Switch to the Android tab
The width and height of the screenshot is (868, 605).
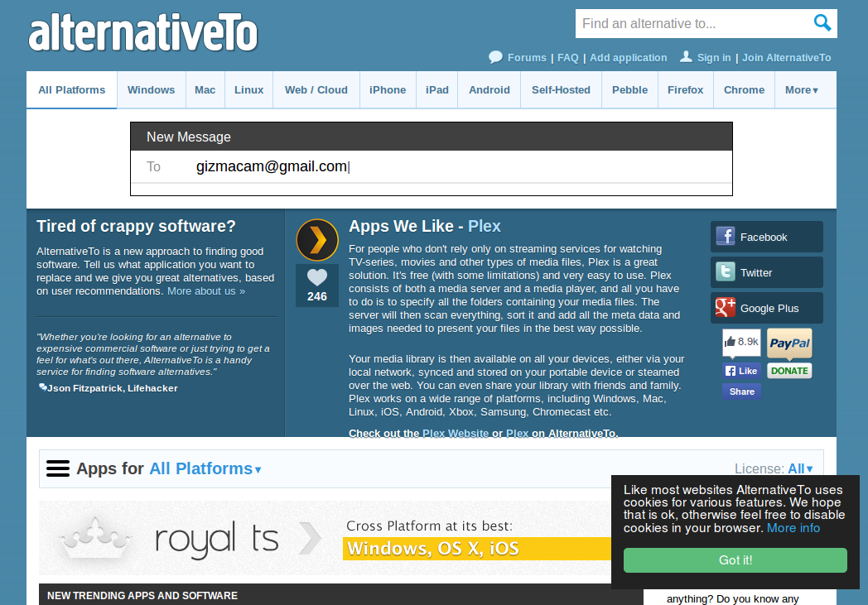pos(489,90)
